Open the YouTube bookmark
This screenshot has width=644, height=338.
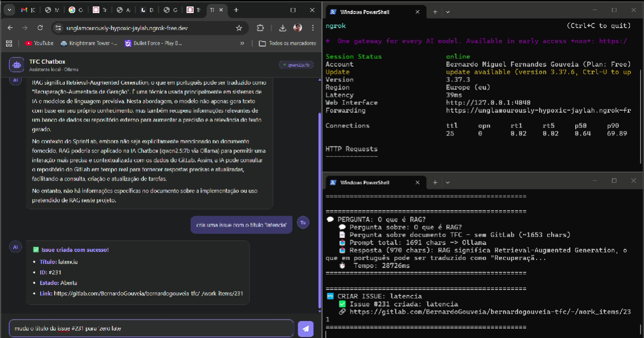(39, 44)
